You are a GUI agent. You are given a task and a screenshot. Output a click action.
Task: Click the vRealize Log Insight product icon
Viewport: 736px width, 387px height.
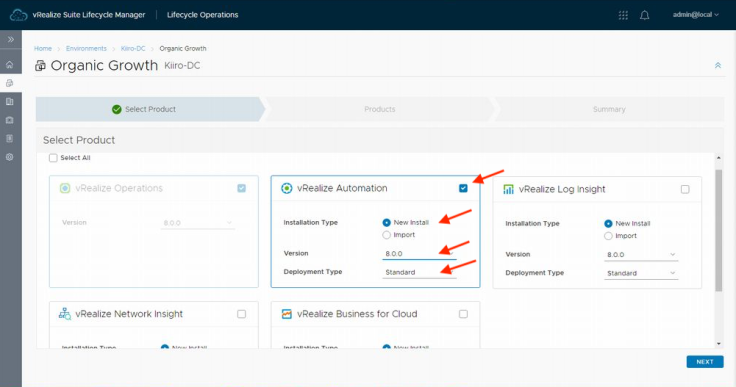[x=508, y=189]
